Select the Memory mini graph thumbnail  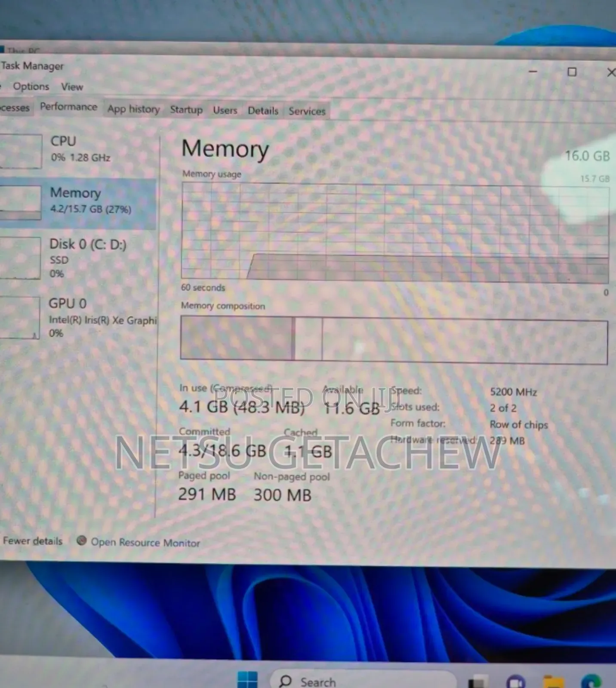point(20,203)
